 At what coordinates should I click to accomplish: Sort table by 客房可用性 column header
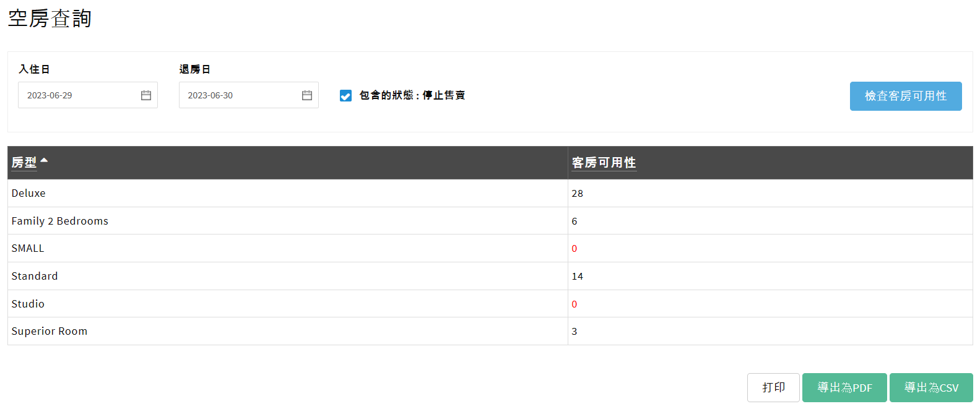[604, 163]
